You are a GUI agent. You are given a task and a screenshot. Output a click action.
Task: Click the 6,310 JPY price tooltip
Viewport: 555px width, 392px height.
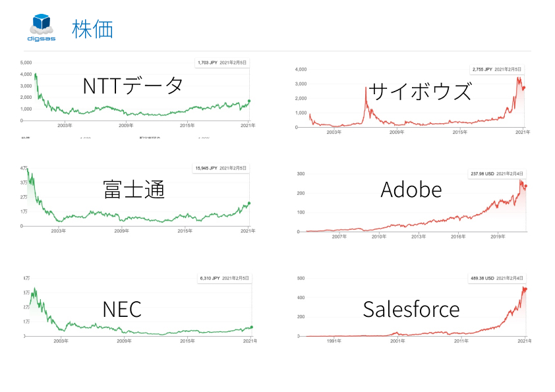[224, 278]
